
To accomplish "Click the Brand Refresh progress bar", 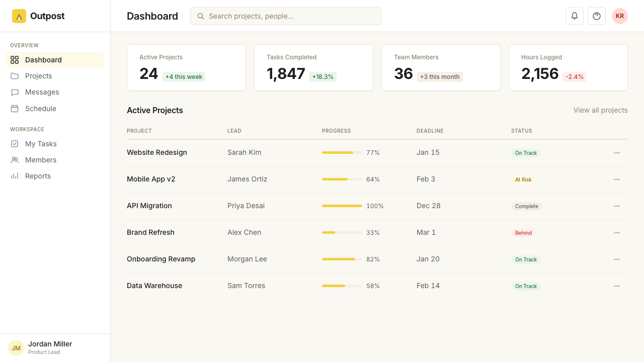I will (342, 232).
